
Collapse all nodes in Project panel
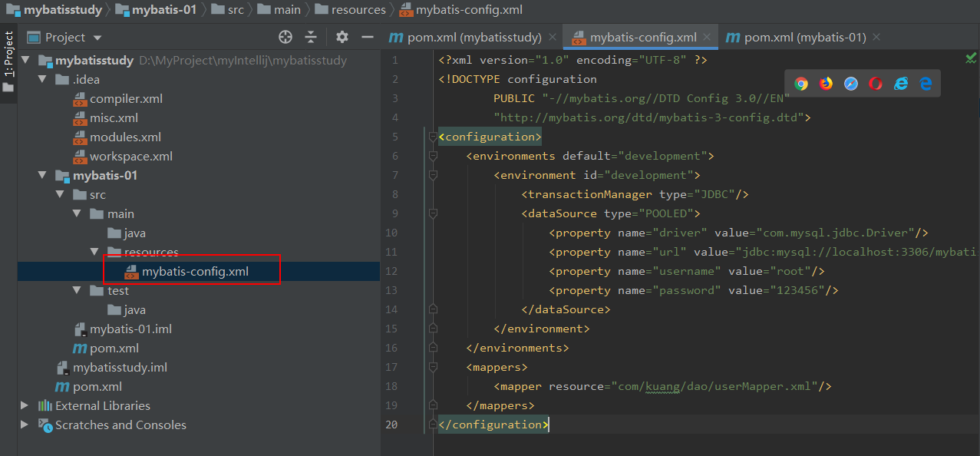(x=311, y=37)
